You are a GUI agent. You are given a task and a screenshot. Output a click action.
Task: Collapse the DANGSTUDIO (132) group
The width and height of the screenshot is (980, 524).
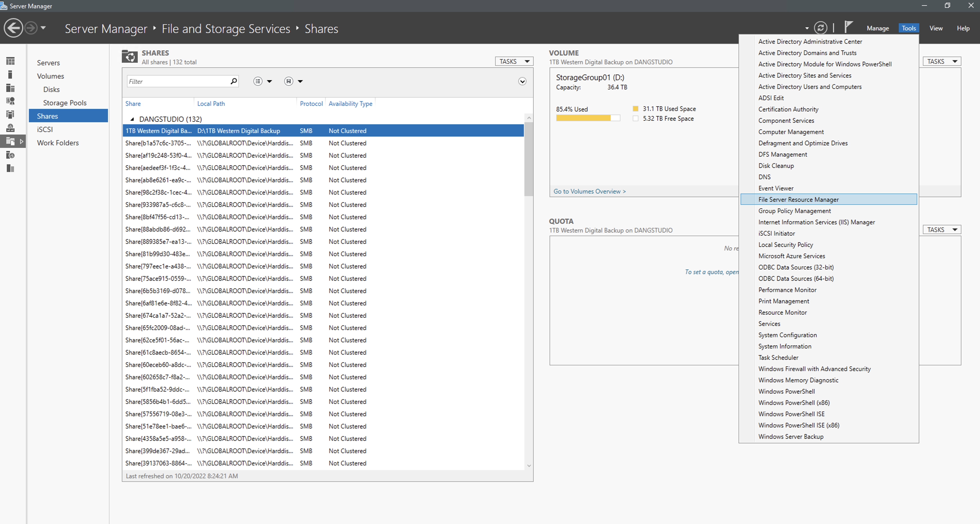point(132,119)
